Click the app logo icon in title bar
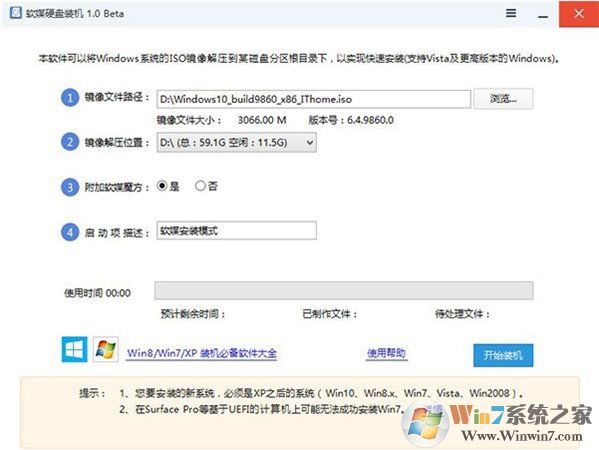The image size is (599, 450). [x=16, y=13]
